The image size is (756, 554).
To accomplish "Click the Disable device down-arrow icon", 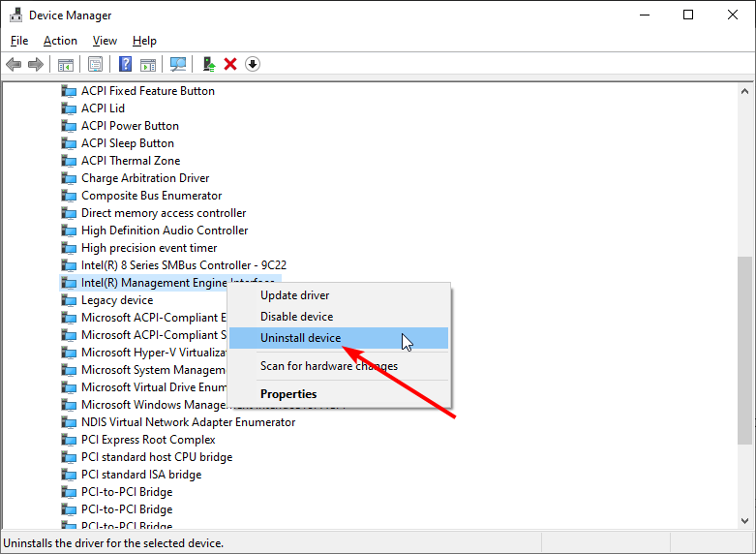I will pos(253,64).
